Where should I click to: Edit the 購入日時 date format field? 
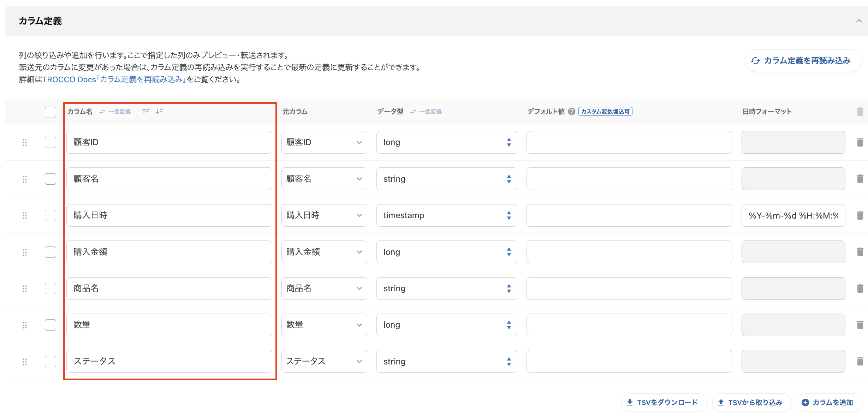click(x=793, y=215)
